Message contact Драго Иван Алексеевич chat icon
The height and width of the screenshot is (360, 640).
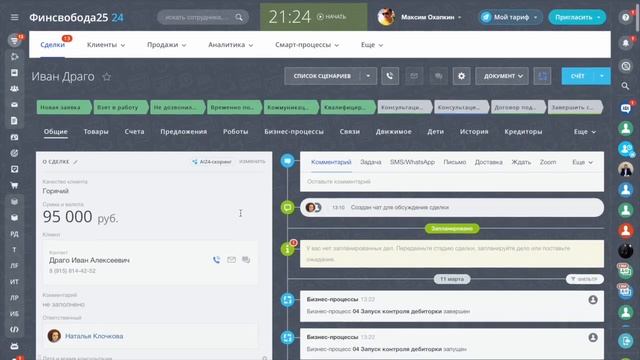pyautogui.click(x=246, y=260)
